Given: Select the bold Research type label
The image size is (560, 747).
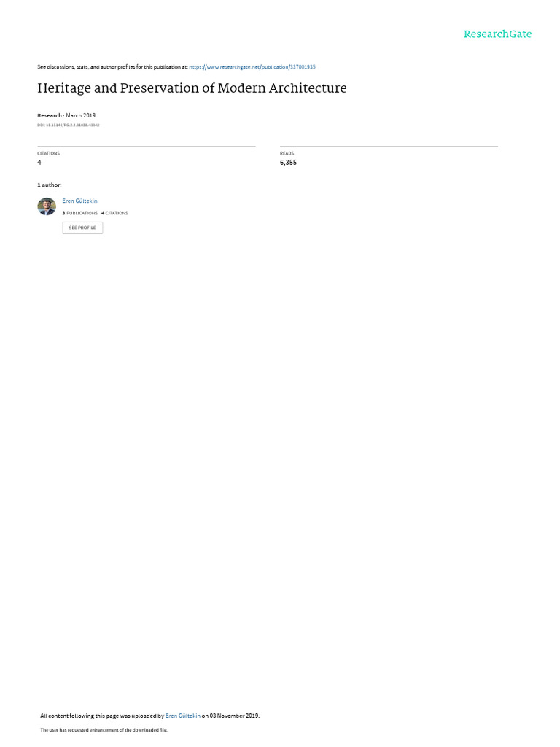Looking at the screenshot, I should (x=50, y=116).
